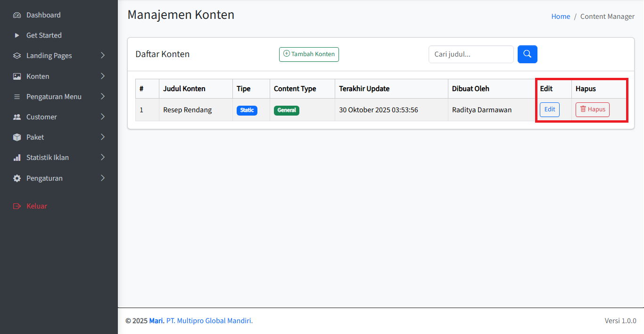Edit the Resep Rendang content
This screenshot has width=644, height=334.
pyautogui.click(x=549, y=109)
